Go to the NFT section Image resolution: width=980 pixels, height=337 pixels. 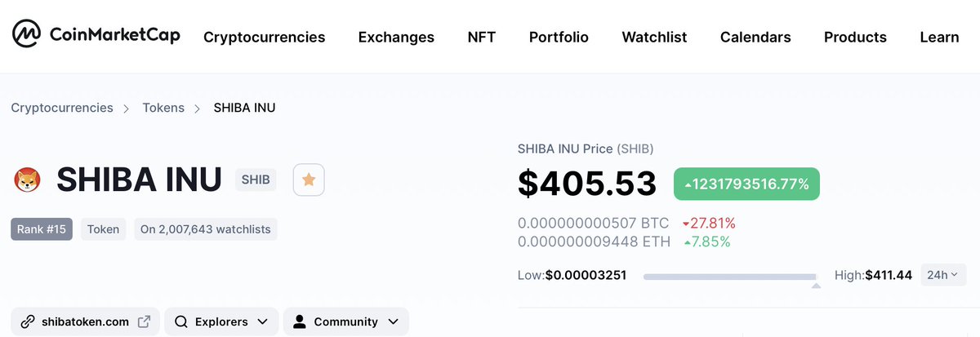(481, 37)
